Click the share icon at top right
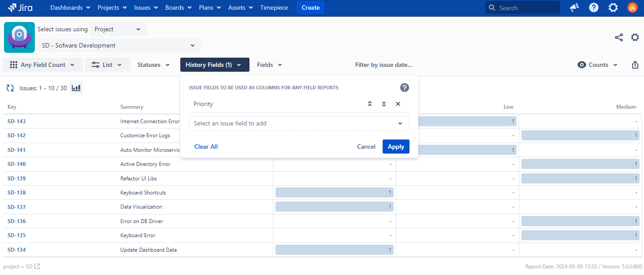 [619, 37]
